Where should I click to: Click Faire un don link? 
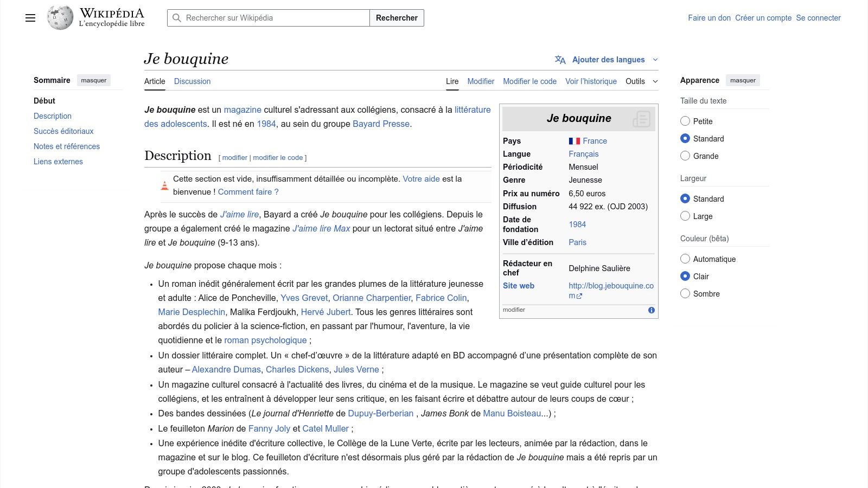tap(710, 18)
